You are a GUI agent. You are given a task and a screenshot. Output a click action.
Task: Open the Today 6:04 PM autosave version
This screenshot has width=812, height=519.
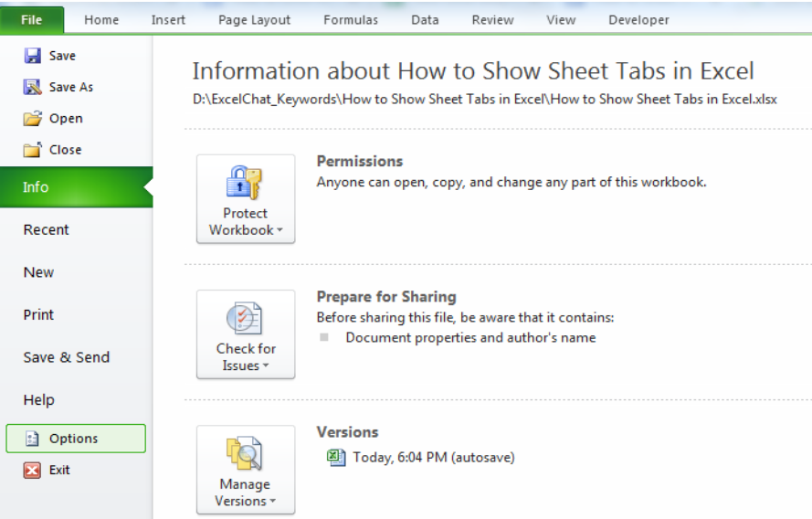point(434,458)
